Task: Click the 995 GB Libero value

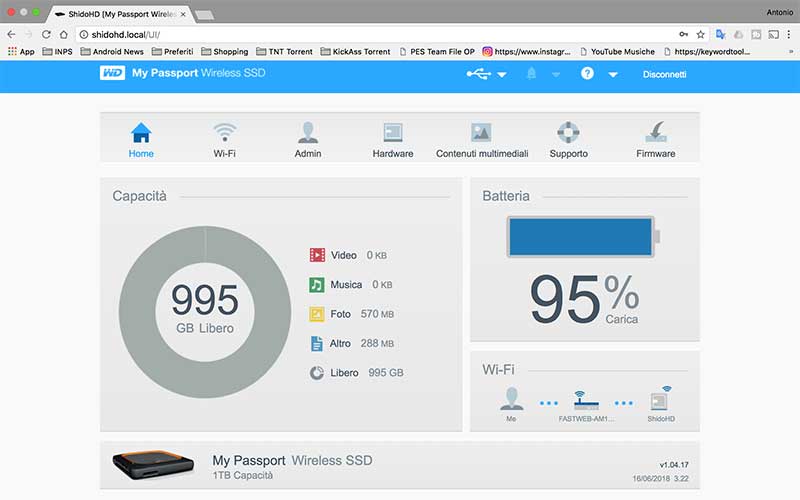Action: pyautogui.click(x=386, y=373)
